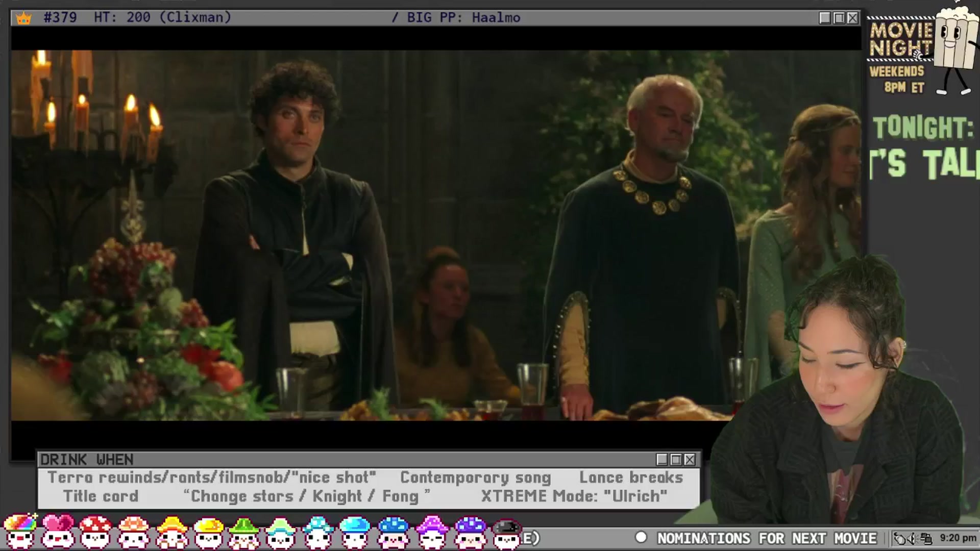This screenshot has height=551, width=980.
Task: Click the "HT: 200 (Clixman)" title text
Action: coord(162,17)
